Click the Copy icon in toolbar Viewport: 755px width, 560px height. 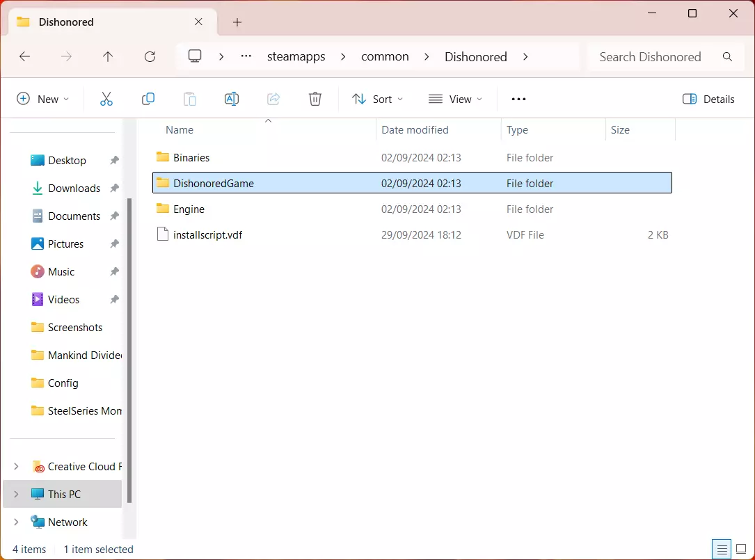[x=148, y=99]
